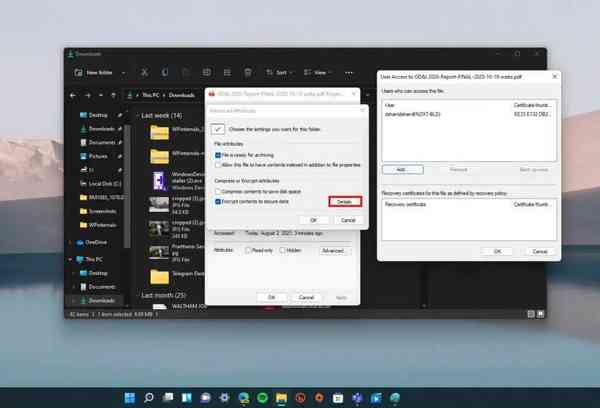Screen dimensions: 600x408
Task: Open pinned Pictures in Quick access
Action: 98,156
